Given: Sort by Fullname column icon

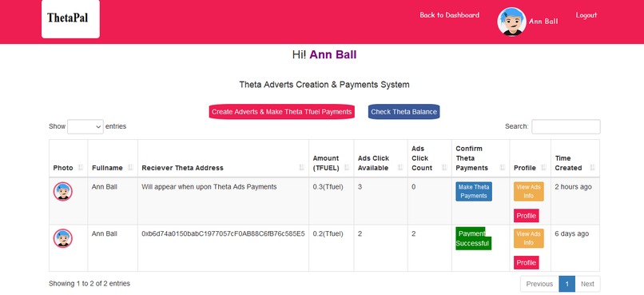Looking at the screenshot, I should point(130,167).
